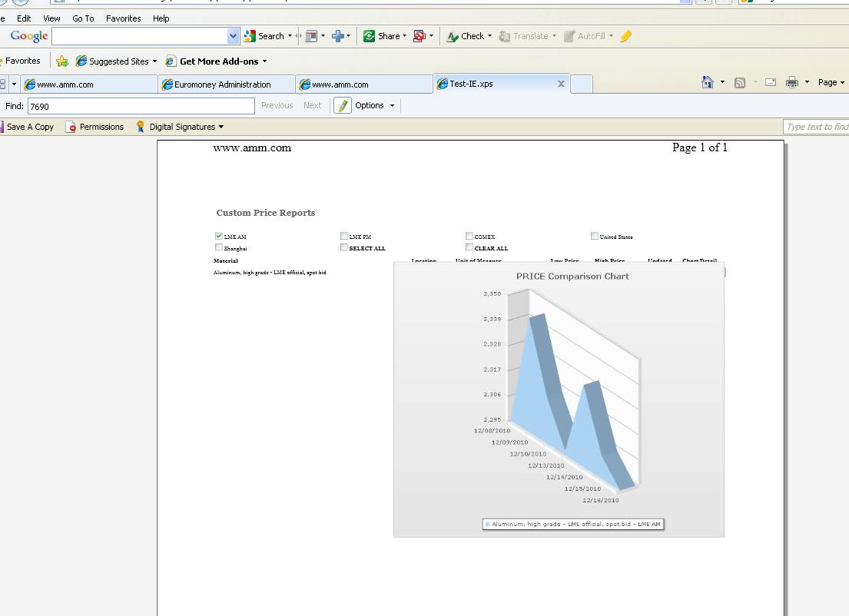Click the Add to Favorites star icon
The width and height of the screenshot is (849, 616).
pyautogui.click(x=62, y=61)
